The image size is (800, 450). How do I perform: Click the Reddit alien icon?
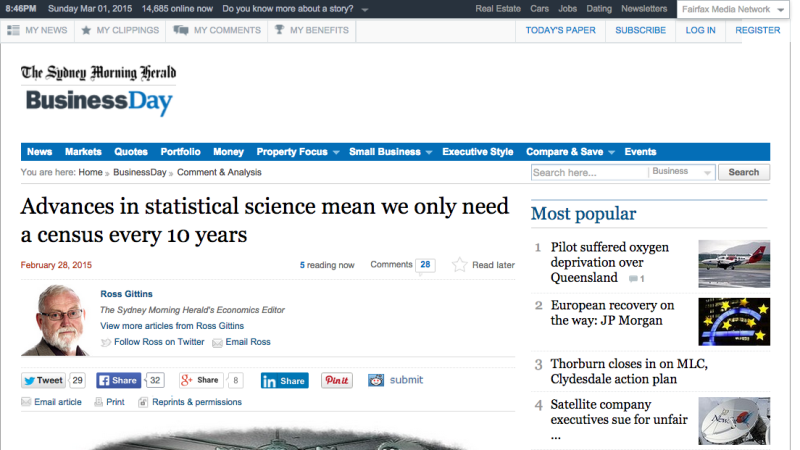[376, 380]
